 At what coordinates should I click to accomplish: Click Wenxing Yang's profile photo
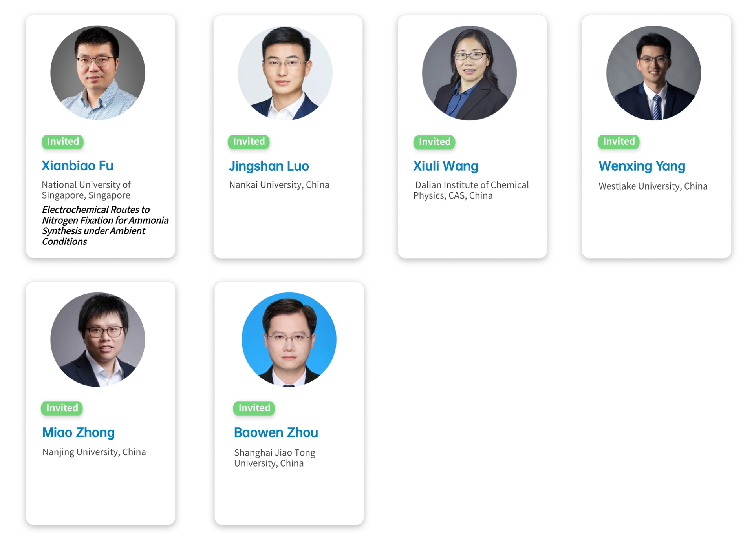click(653, 73)
